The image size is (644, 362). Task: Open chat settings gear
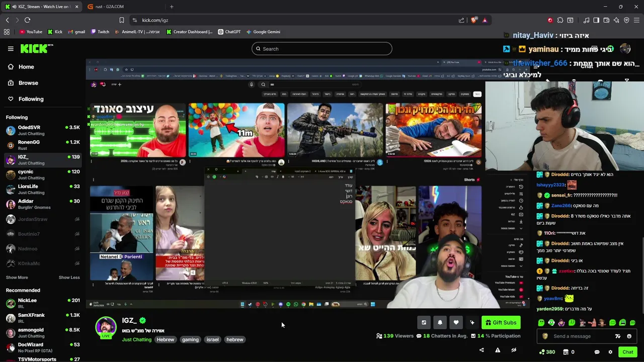[x=610, y=352]
